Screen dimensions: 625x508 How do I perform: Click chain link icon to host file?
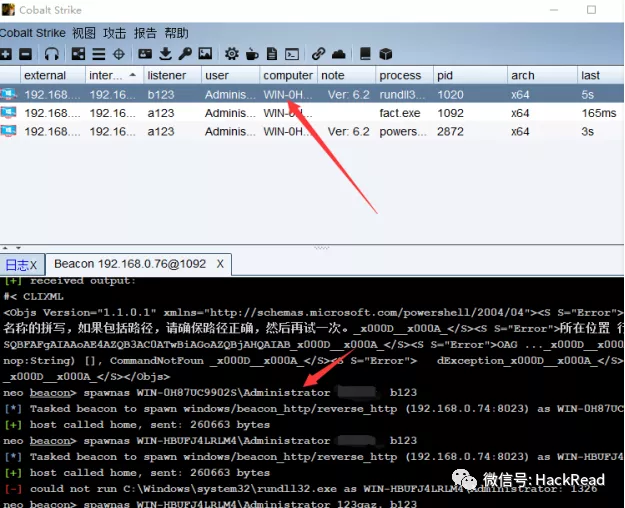click(318, 54)
